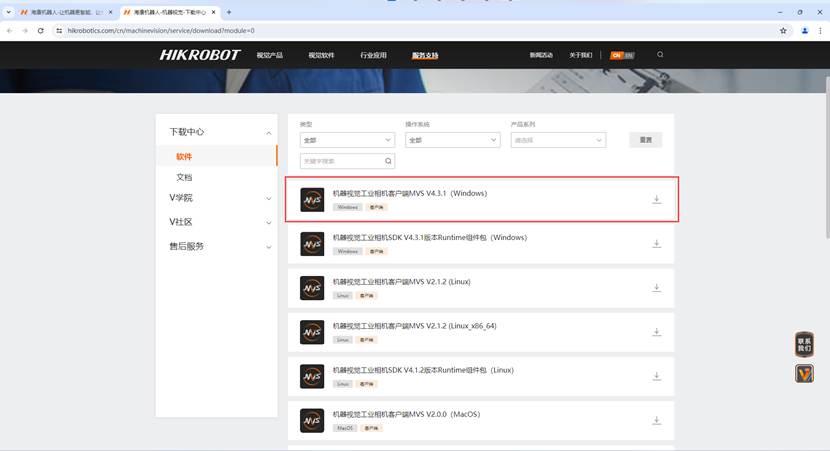
Task: Open 新闻活动 navigation menu
Action: [541, 55]
